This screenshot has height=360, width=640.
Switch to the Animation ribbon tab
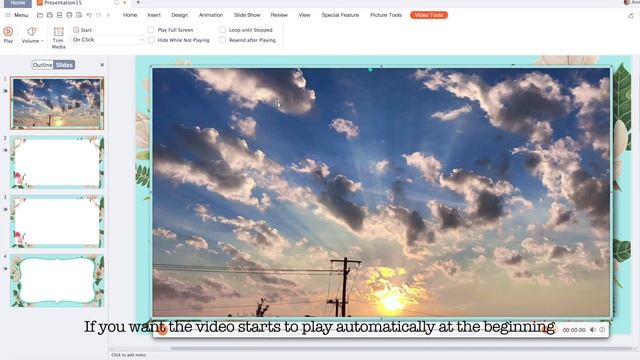pyautogui.click(x=211, y=15)
